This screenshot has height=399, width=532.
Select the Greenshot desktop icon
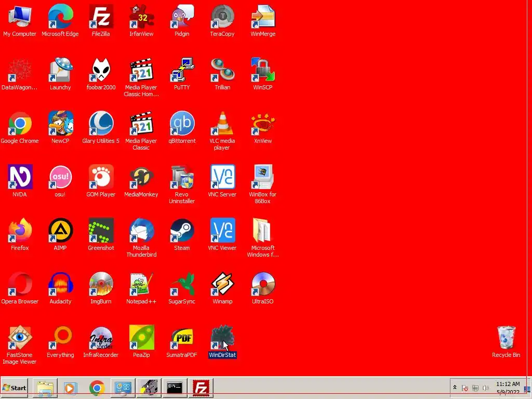pos(101,230)
